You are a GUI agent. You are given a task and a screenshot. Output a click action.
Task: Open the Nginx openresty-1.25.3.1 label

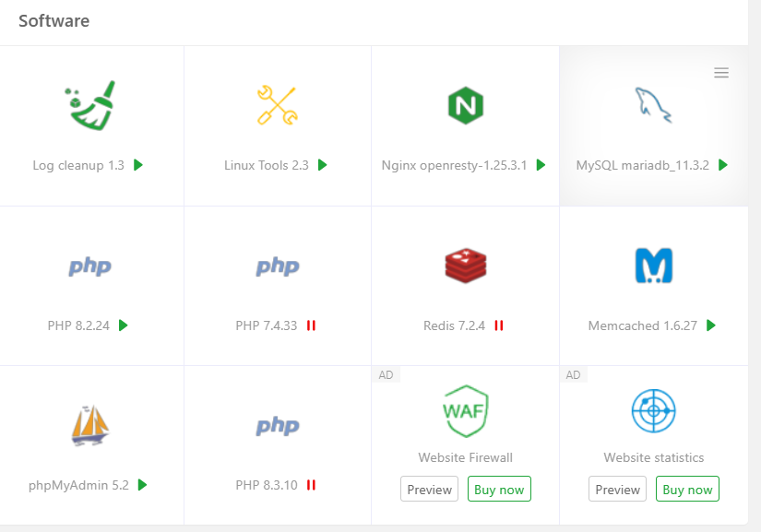pos(454,166)
